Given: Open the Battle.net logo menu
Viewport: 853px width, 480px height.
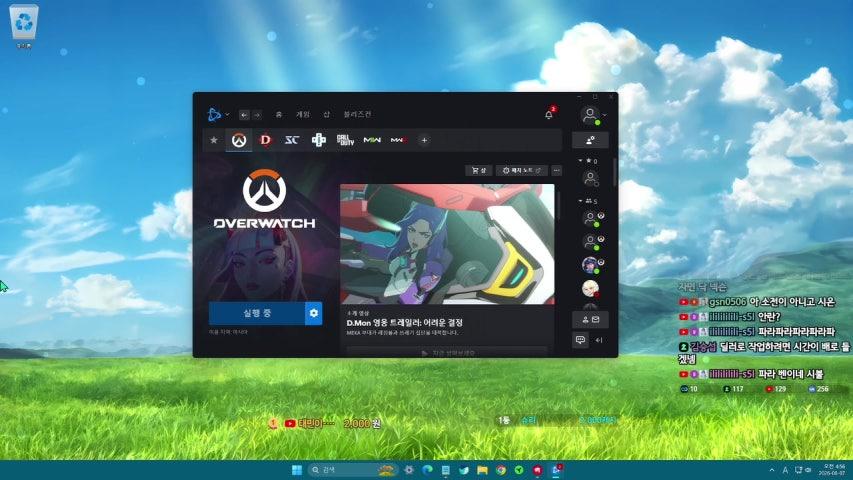Looking at the screenshot, I should (217, 114).
